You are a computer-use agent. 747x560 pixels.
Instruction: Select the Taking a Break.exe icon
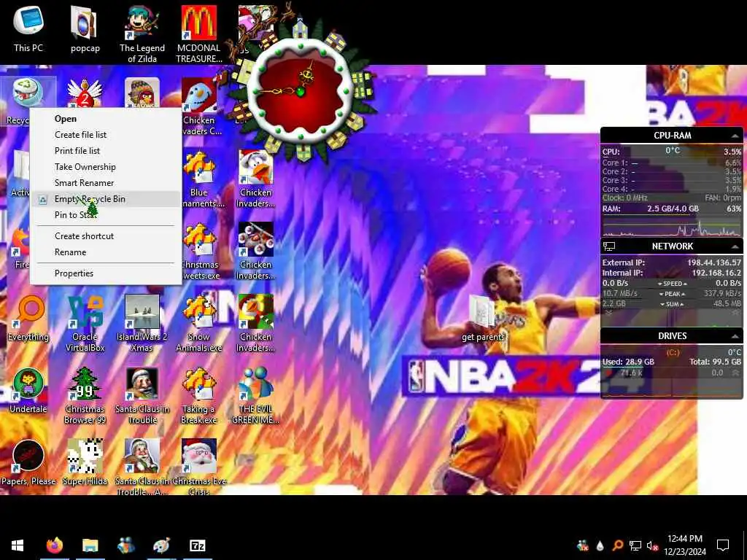(x=198, y=396)
